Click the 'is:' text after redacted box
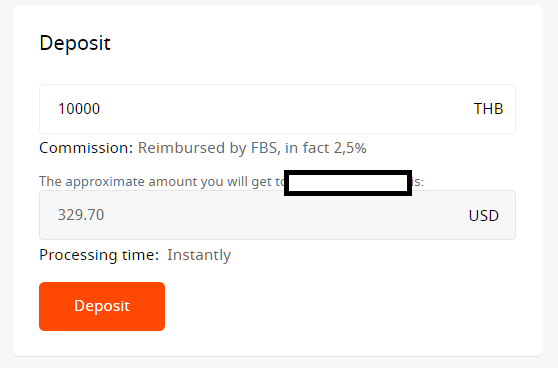 pyautogui.click(x=418, y=182)
